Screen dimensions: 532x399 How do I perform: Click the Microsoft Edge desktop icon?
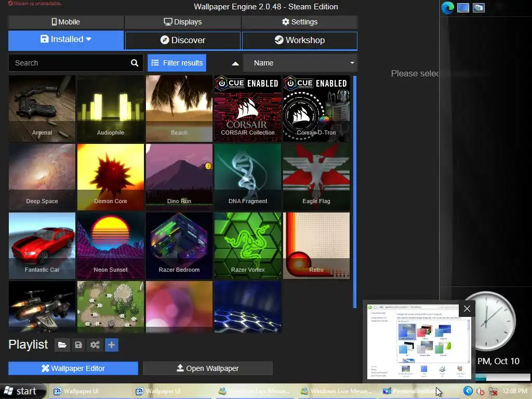click(x=447, y=7)
